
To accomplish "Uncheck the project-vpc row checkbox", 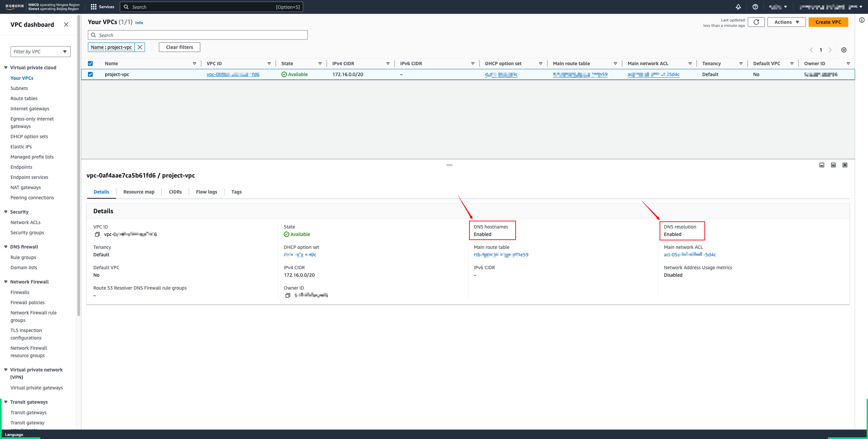I will point(90,74).
